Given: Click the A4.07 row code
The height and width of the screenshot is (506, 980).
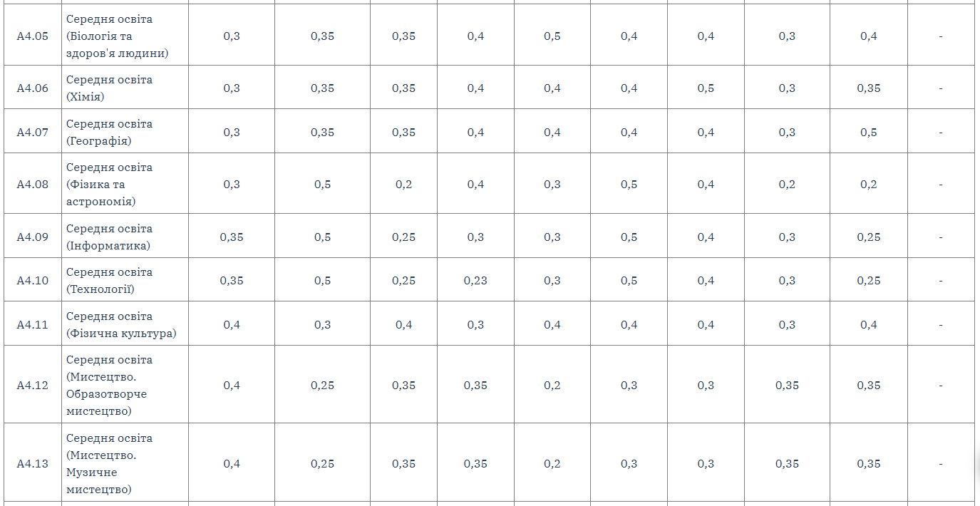Looking at the screenshot, I should 33,132.
